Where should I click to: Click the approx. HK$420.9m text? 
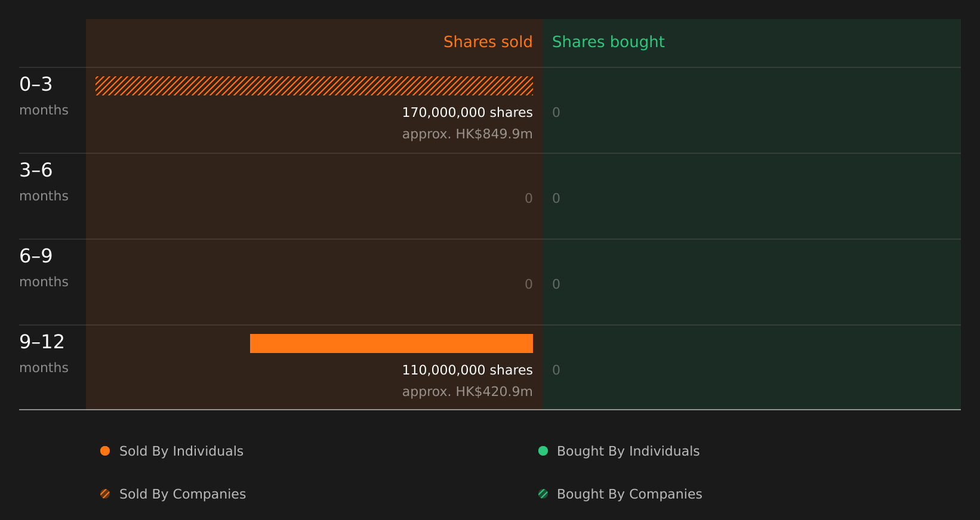(467, 392)
